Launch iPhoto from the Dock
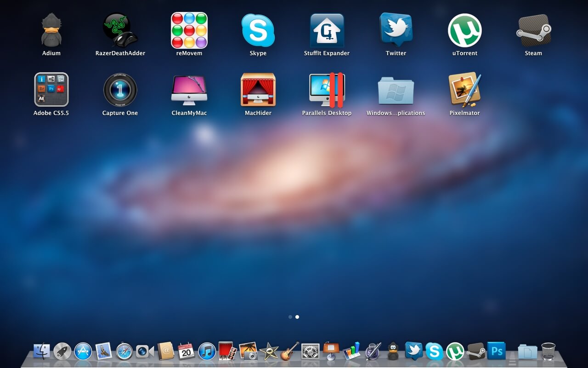588x368 pixels. point(248,351)
